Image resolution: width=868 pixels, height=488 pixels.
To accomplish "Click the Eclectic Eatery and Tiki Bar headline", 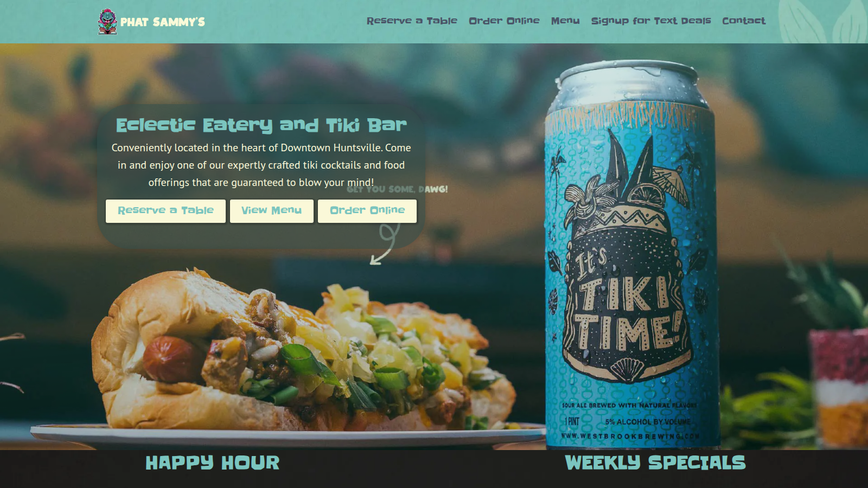I will tap(261, 125).
